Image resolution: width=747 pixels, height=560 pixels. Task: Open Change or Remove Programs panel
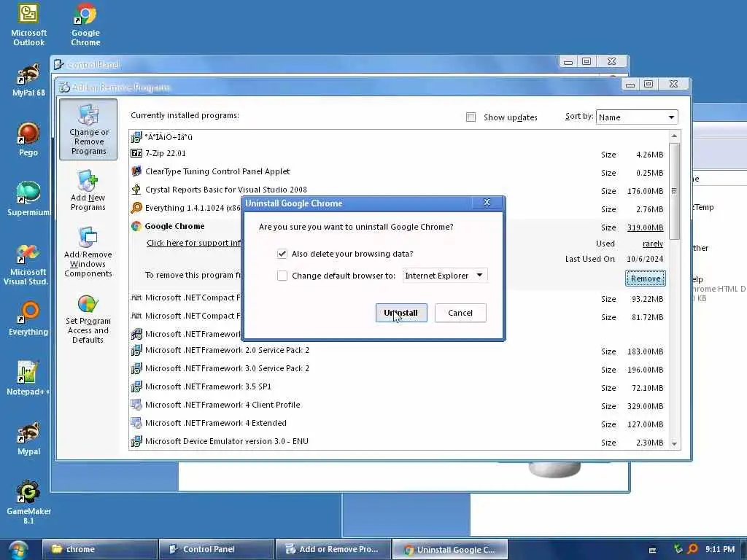click(x=88, y=130)
